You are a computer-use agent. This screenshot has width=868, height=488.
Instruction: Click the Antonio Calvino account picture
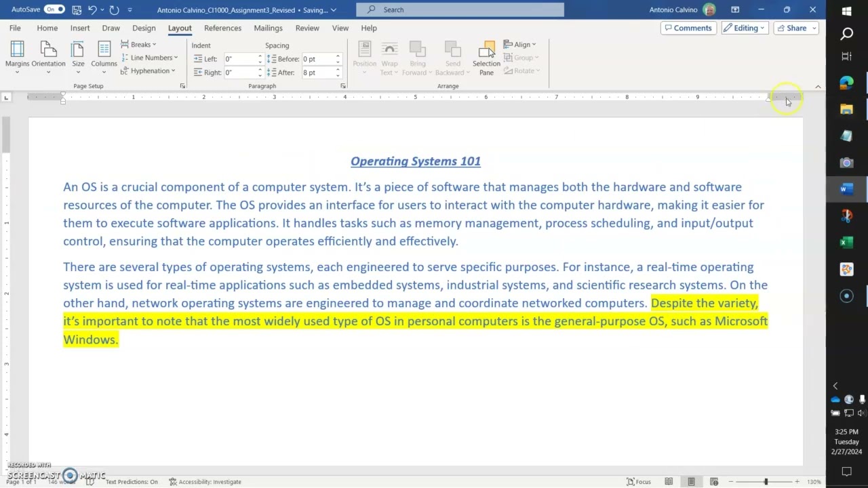pos(709,9)
